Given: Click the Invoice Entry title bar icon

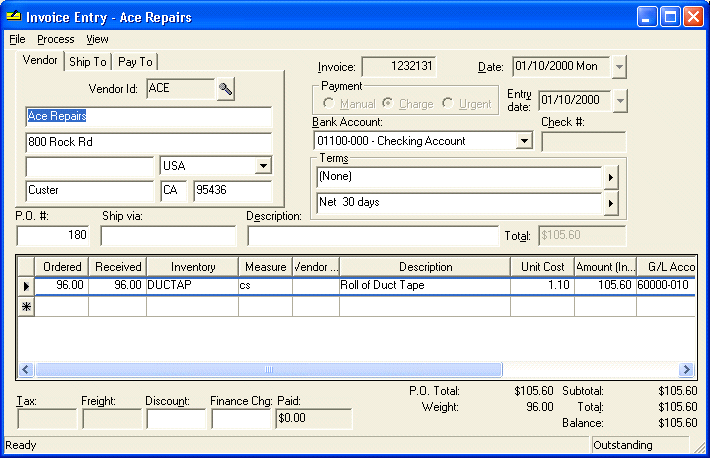Looking at the screenshot, I should pos(14,17).
